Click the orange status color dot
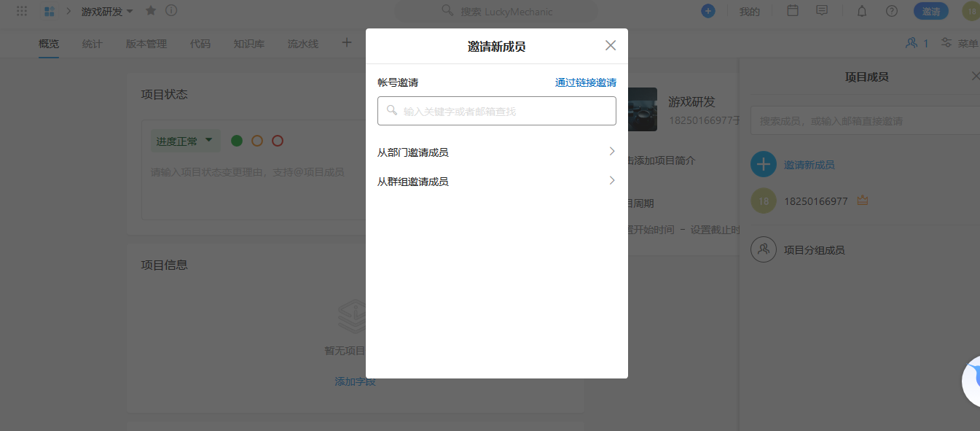The width and height of the screenshot is (980, 431). pos(256,140)
